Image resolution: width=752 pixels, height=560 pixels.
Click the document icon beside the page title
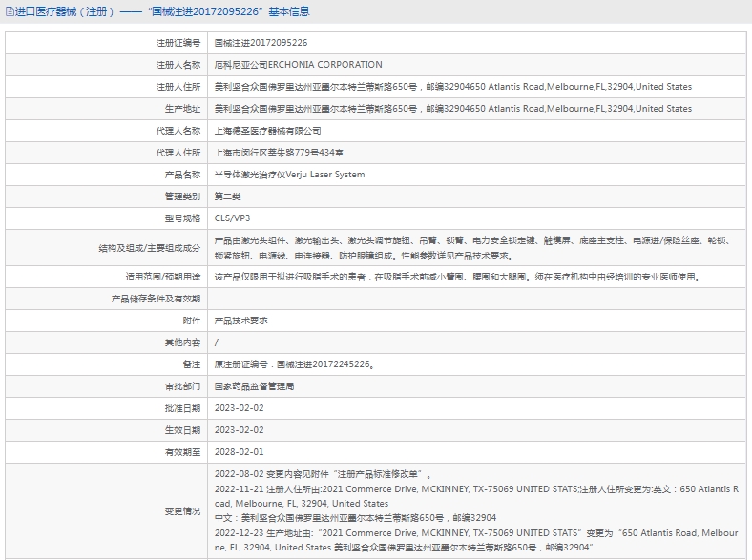(x=10, y=11)
